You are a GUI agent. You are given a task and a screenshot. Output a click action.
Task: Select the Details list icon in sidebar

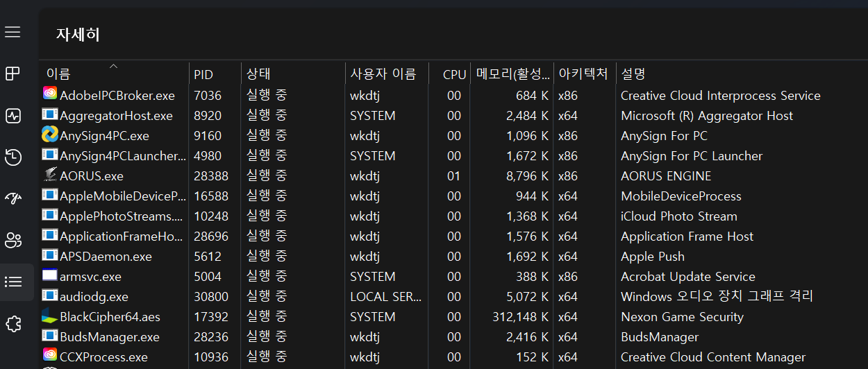click(x=12, y=282)
